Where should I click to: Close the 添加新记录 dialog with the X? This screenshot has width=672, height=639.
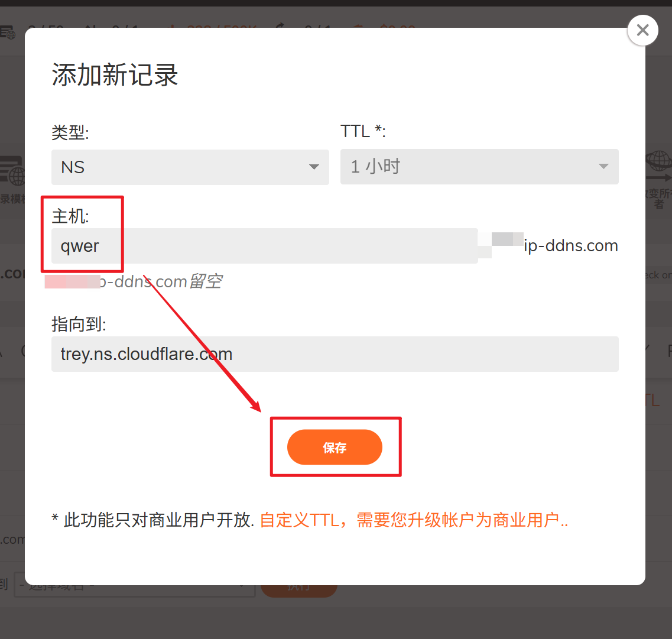tap(642, 30)
